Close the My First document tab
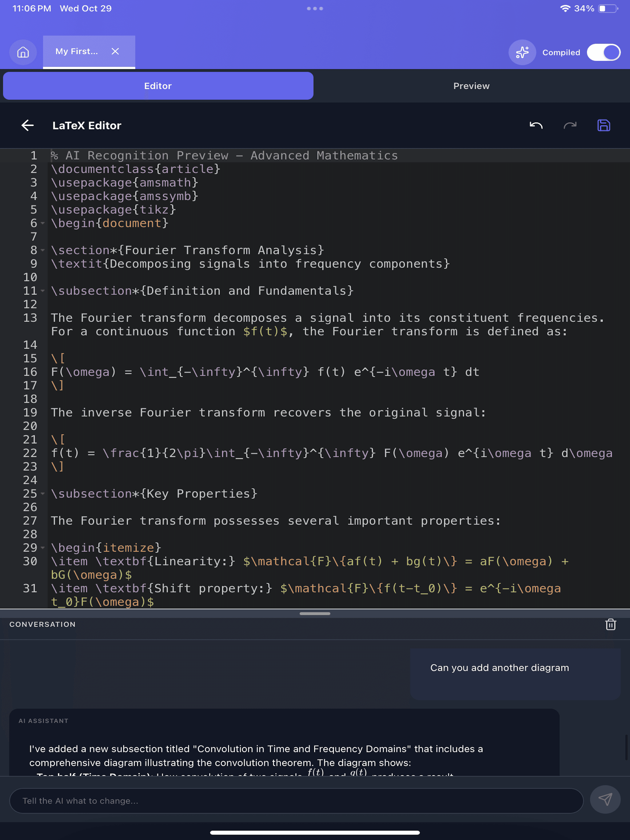 click(x=115, y=51)
